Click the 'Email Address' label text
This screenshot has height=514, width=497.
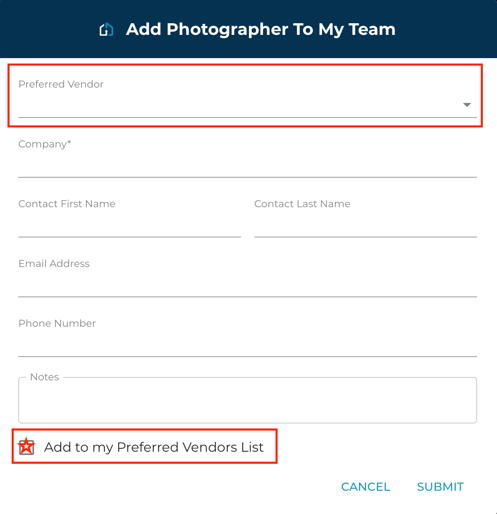pyautogui.click(x=54, y=263)
